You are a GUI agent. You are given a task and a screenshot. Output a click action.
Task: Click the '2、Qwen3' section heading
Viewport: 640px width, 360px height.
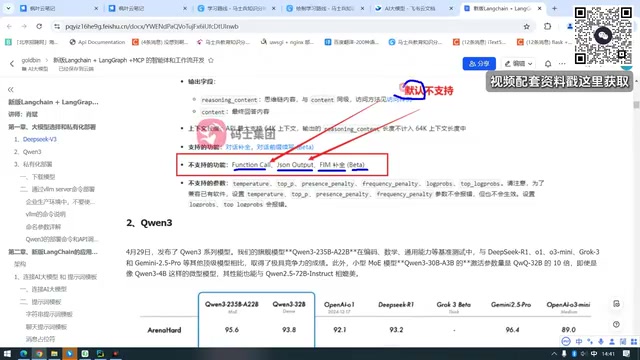click(149, 223)
